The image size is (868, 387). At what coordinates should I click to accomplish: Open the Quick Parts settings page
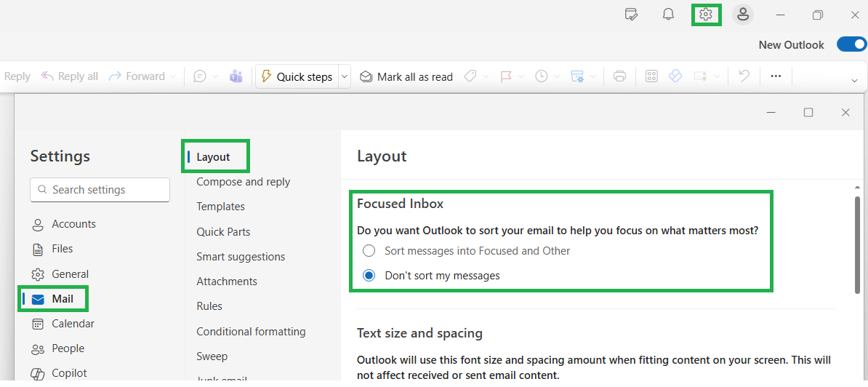point(223,232)
